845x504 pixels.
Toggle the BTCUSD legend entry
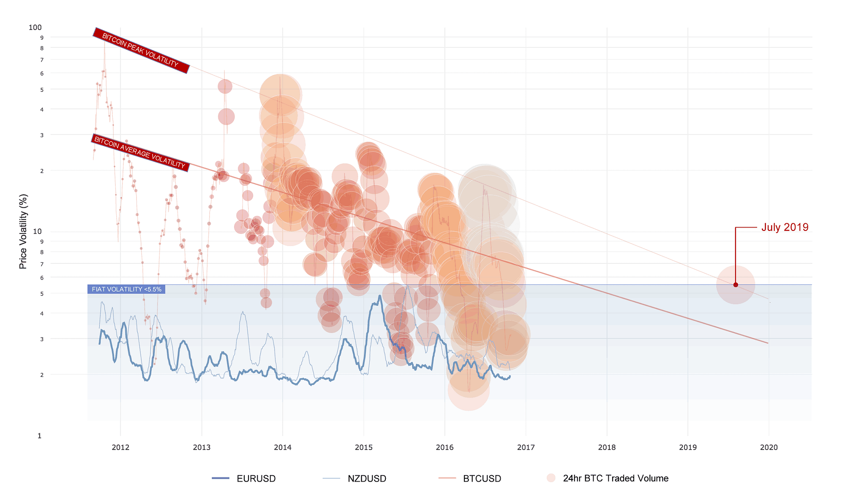tap(470, 478)
